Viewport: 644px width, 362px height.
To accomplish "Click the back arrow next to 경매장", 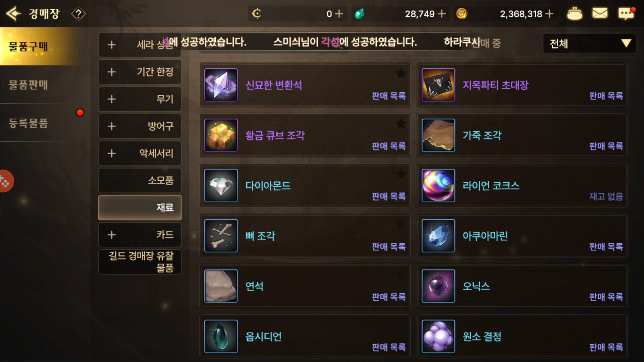I will 14,14.
